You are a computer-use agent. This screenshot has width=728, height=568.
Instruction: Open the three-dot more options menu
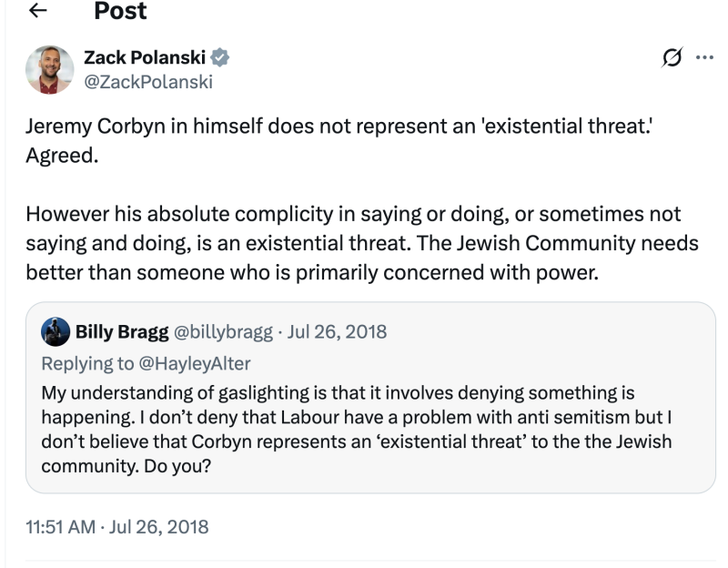click(x=703, y=58)
